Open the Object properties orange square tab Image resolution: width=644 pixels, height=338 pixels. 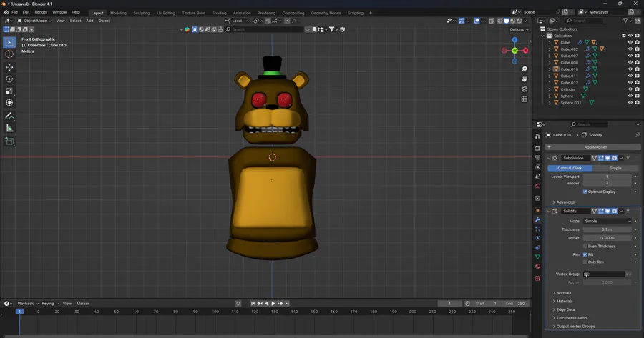click(x=537, y=210)
